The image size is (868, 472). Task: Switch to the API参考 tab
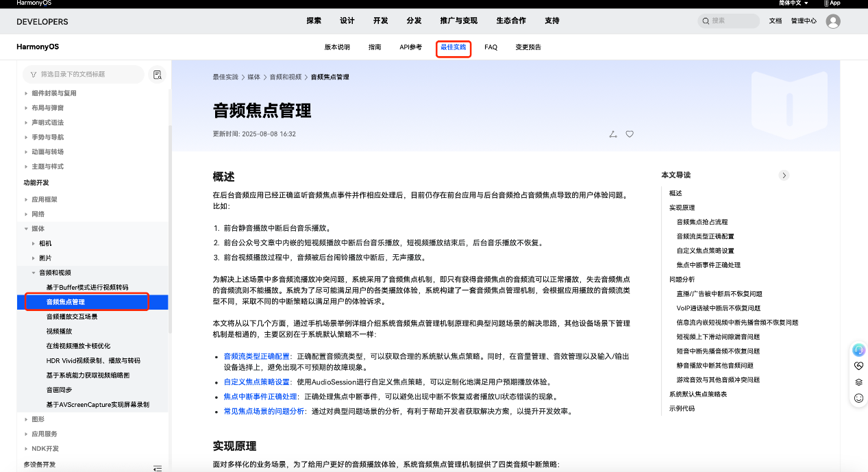(410, 47)
